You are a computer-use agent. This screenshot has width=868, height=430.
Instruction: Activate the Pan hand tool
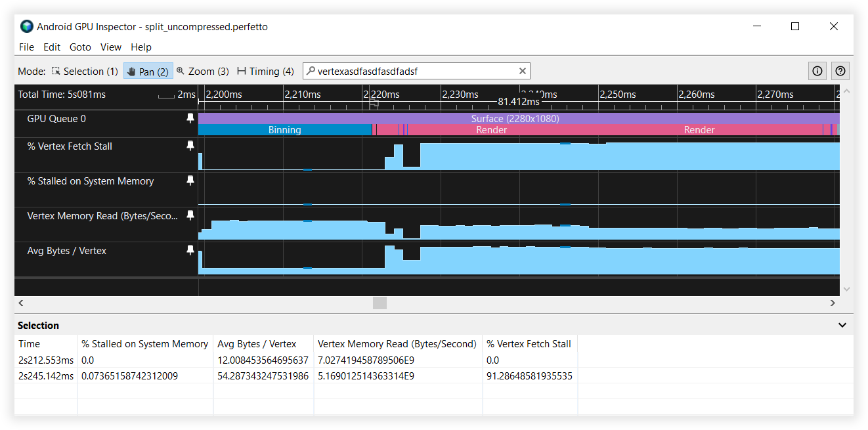click(x=148, y=70)
